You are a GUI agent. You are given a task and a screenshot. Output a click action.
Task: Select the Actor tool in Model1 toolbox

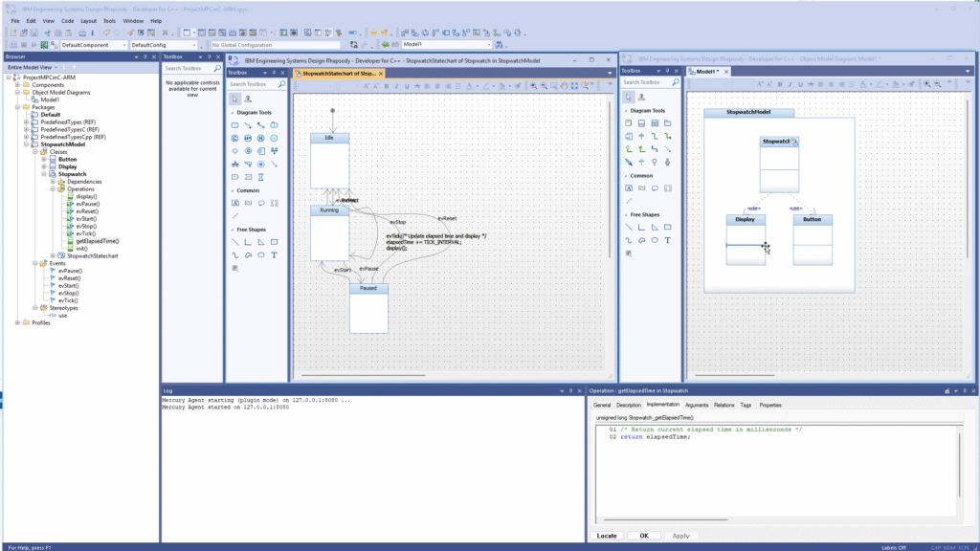click(667, 163)
